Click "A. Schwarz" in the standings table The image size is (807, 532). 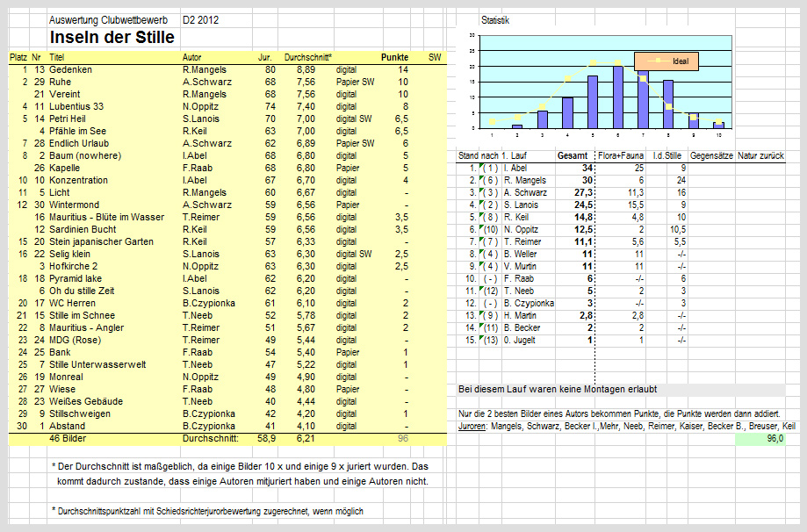pyautogui.click(x=525, y=193)
